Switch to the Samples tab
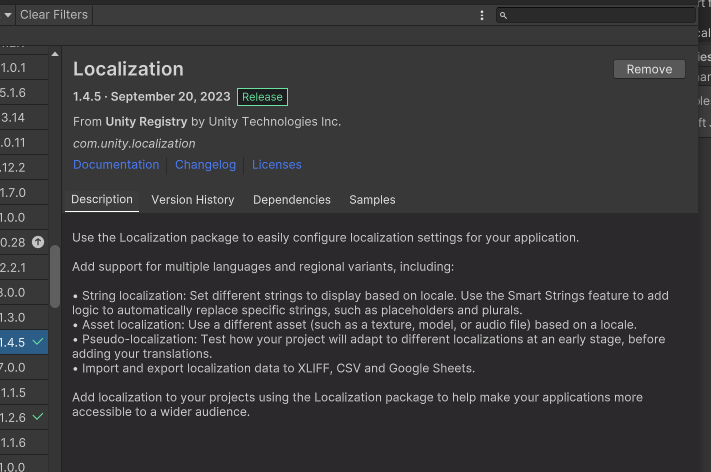 pos(372,200)
